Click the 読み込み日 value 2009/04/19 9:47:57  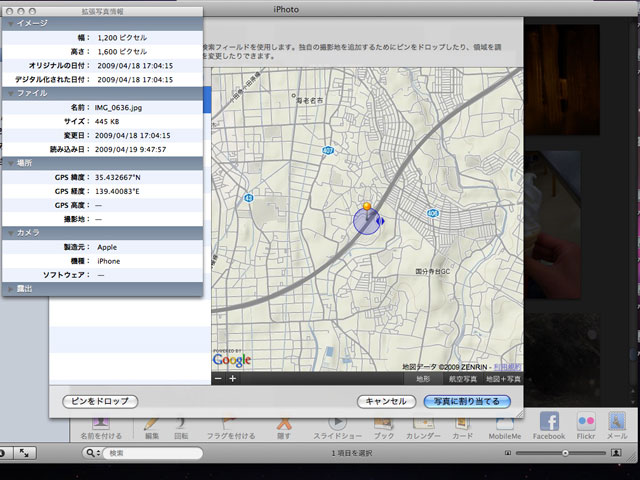coord(131,149)
